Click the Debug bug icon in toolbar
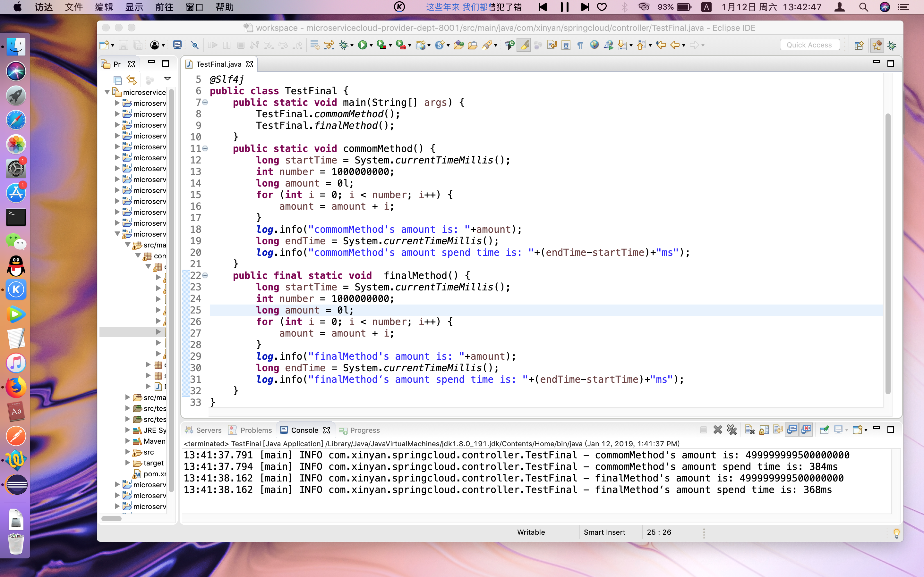This screenshot has width=924, height=577. [344, 45]
